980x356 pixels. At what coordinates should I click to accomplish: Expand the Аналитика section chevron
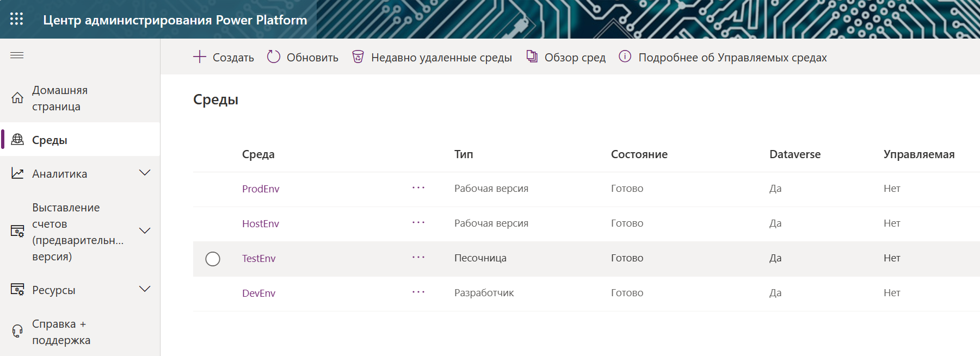pos(145,173)
